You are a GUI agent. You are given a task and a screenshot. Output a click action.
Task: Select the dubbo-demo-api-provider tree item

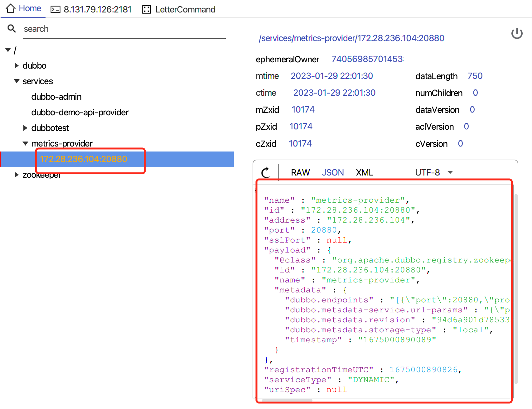80,112
